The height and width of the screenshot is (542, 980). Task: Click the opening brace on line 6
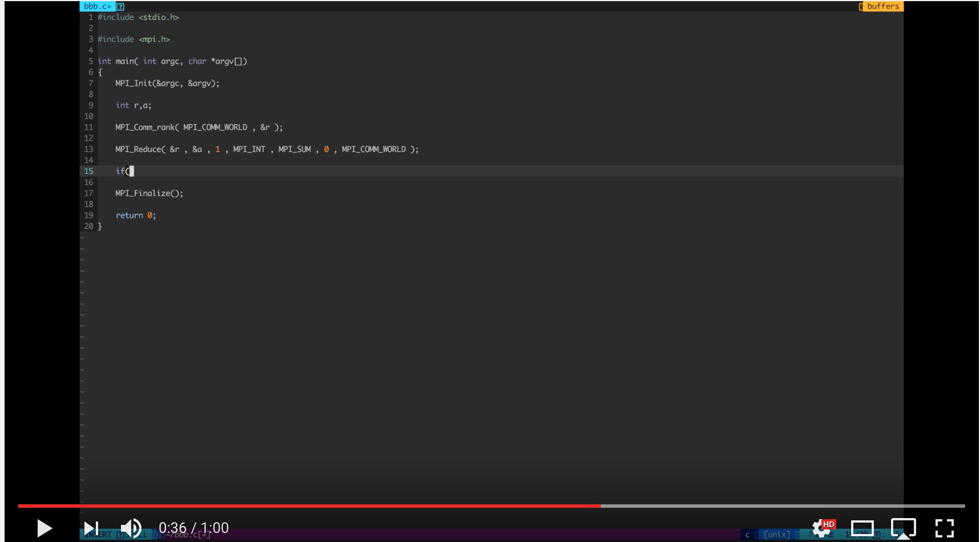click(x=100, y=72)
